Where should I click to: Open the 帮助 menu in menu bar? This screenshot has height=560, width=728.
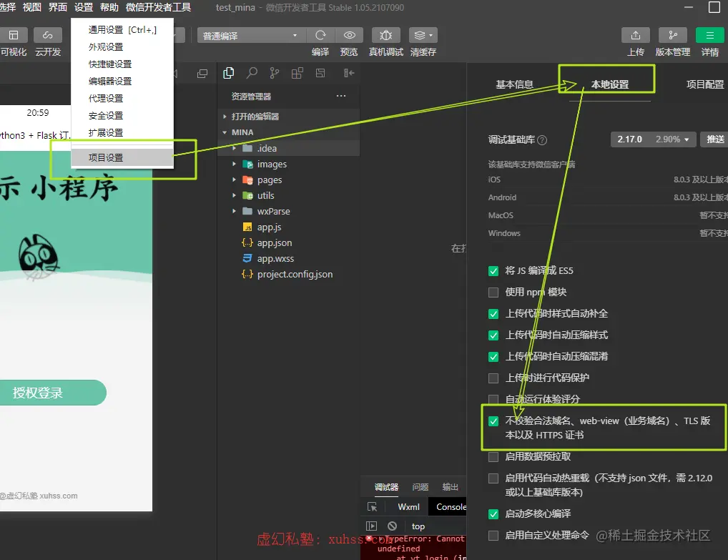(109, 7)
